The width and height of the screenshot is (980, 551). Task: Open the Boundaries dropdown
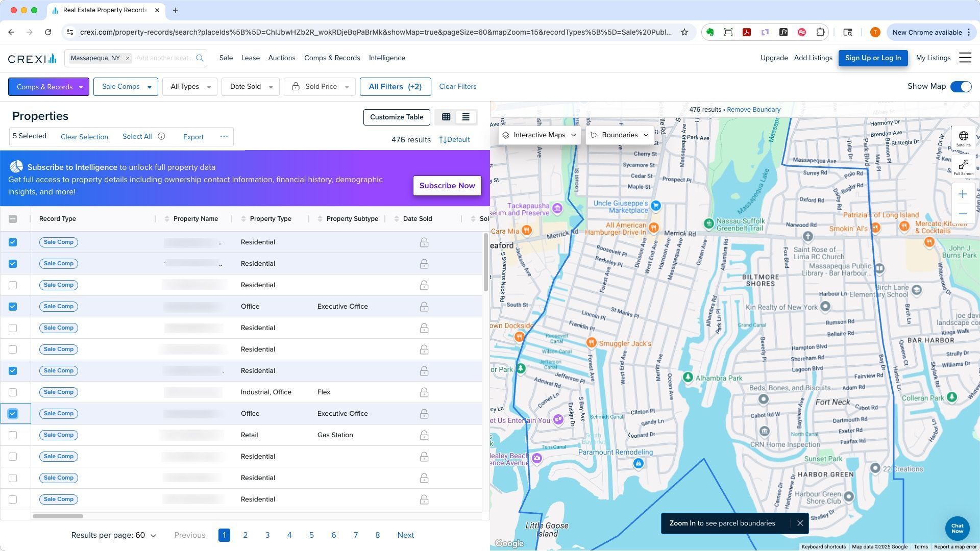point(620,135)
